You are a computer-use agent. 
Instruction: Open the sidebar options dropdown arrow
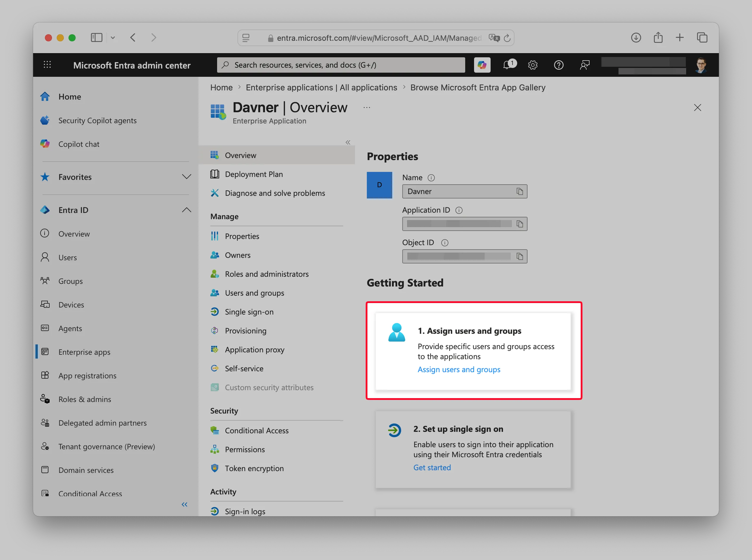tap(113, 38)
